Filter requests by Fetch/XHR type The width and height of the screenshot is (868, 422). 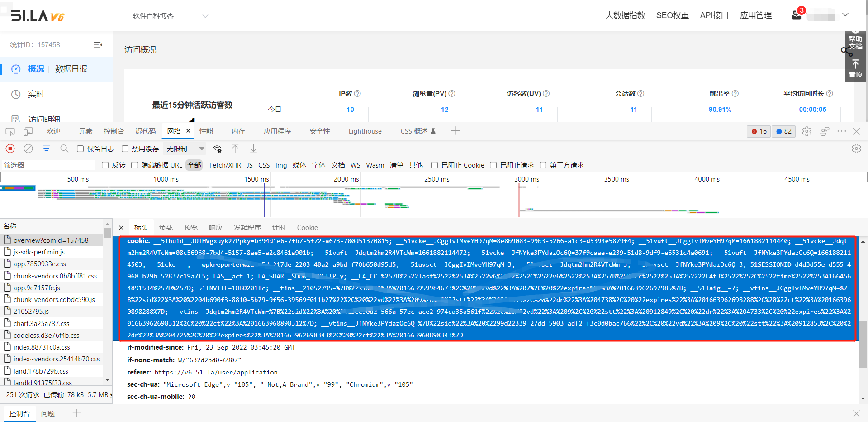[225, 165]
